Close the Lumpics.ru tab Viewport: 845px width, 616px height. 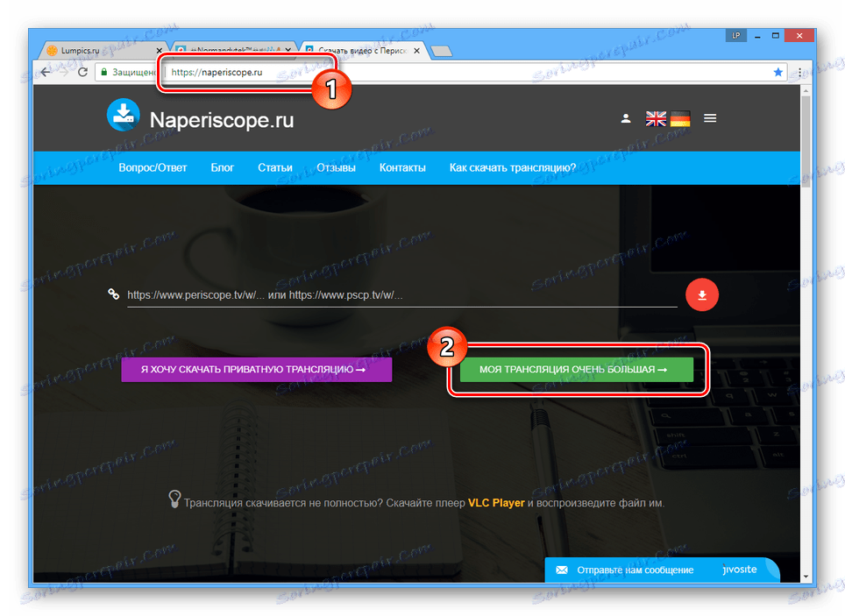click(159, 50)
